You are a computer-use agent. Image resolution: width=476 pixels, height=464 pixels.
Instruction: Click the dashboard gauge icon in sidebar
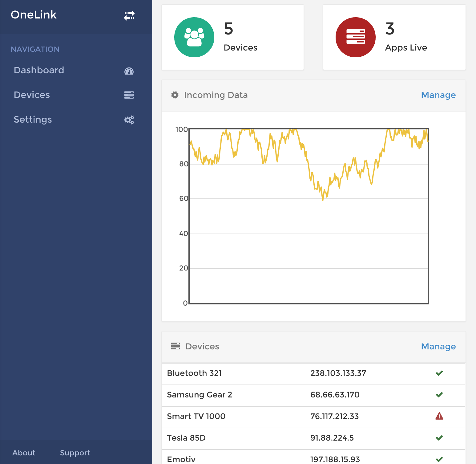coord(129,71)
